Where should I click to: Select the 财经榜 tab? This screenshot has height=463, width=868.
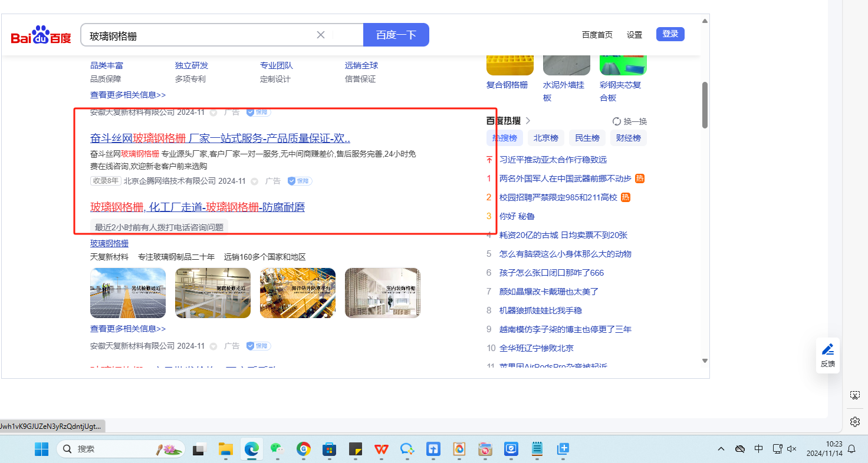[628, 138]
